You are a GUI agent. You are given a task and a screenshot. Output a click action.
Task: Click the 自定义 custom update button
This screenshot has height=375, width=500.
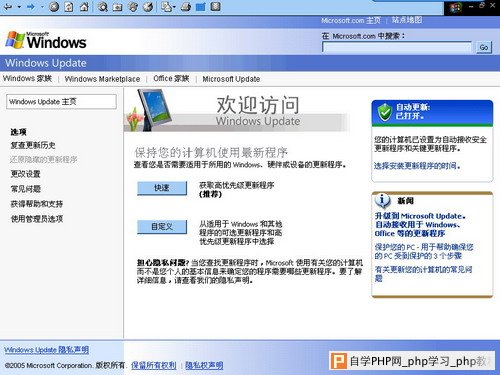[162, 227]
